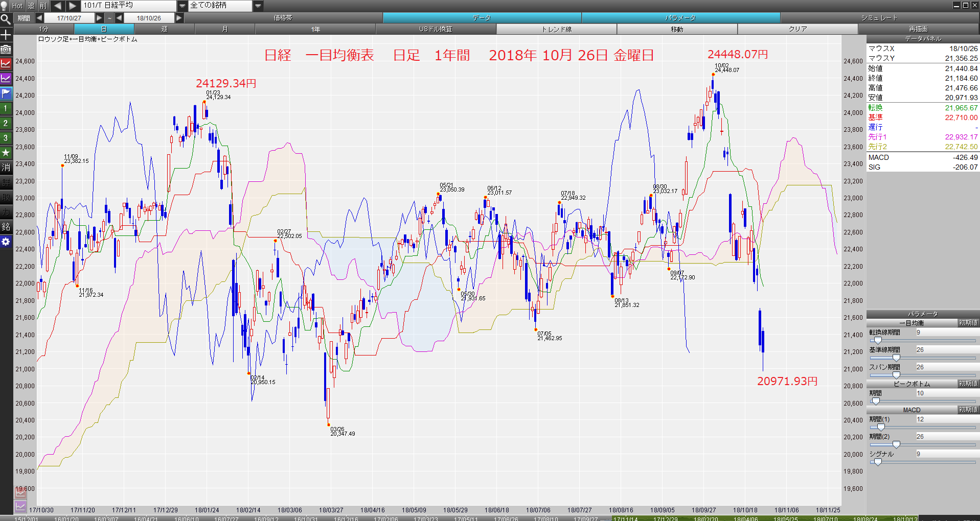Step start date 17/10/27 forward
Screen dimensions: 980x521
pyautogui.click(x=99, y=18)
